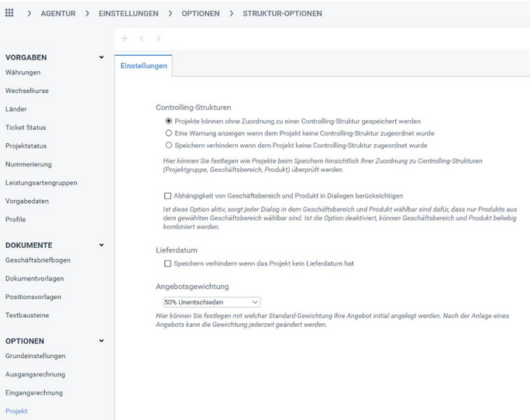Navigate to EINSTELLUNGEN breadcrumb
530x420 pixels.
click(x=128, y=13)
